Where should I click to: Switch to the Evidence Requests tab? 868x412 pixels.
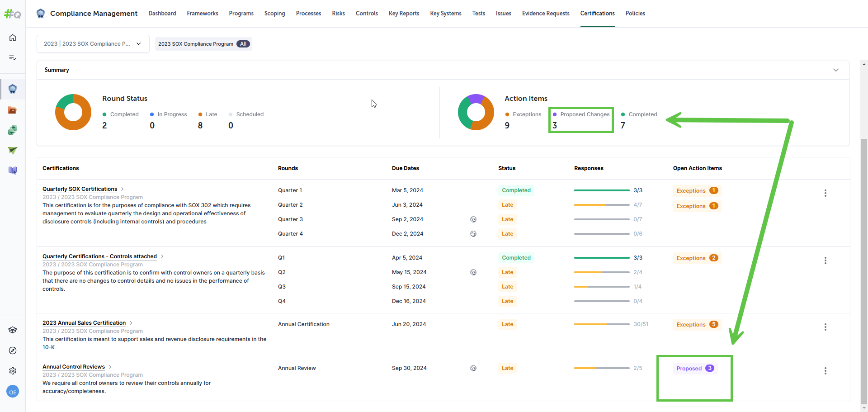[545, 14]
